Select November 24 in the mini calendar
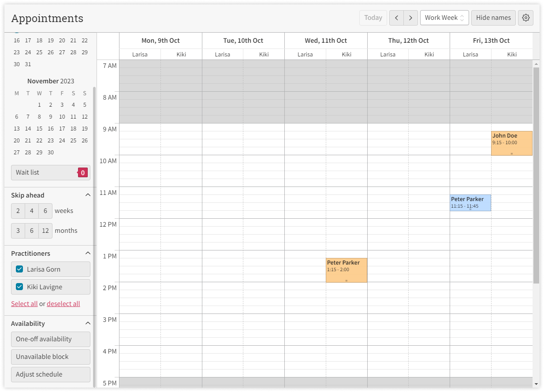This screenshot has width=544, height=392. click(x=62, y=141)
